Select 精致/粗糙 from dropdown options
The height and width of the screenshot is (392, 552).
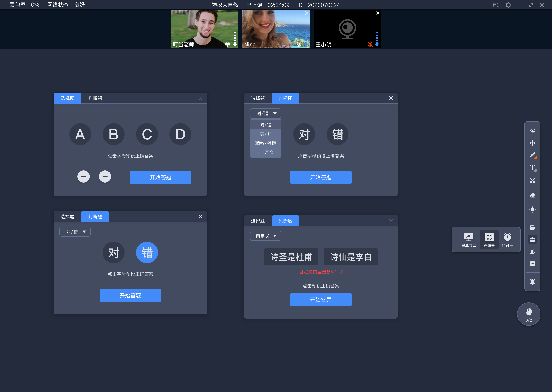pos(264,143)
